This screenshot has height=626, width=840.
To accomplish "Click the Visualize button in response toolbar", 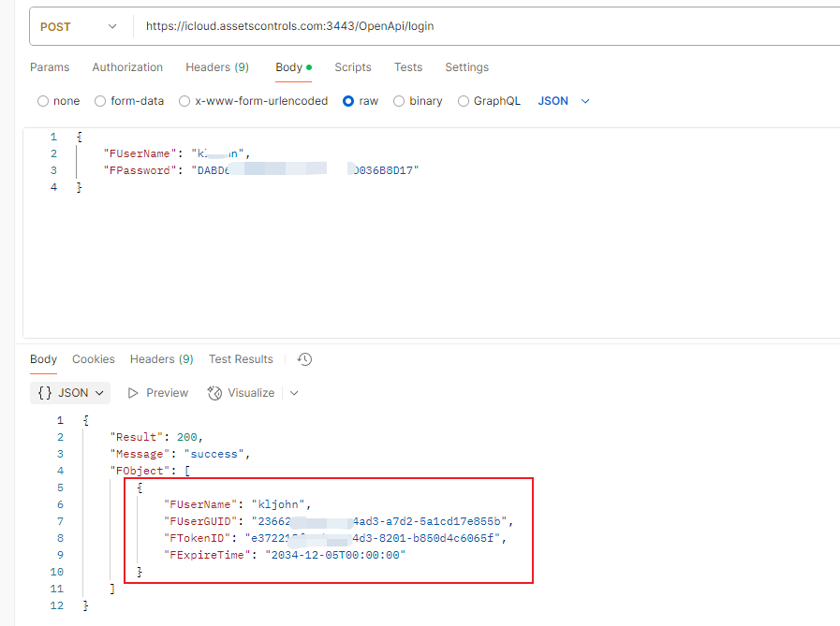I will pos(242,393).
